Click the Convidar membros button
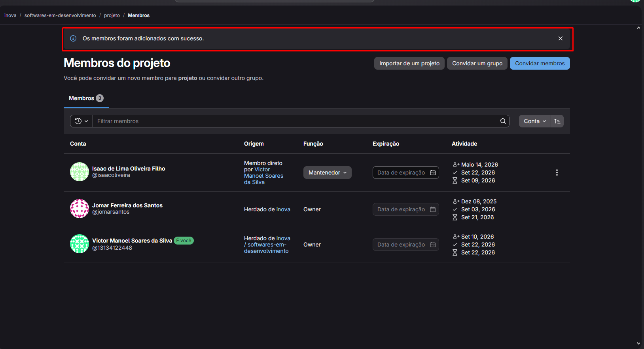 point(540,63)
